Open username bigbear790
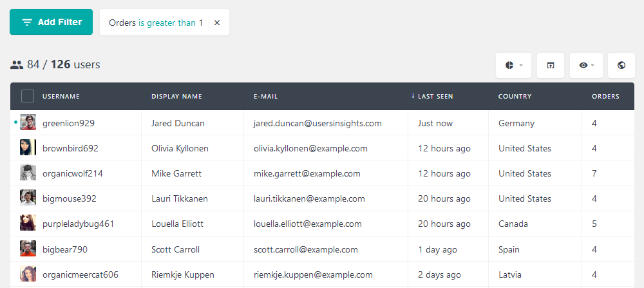The width and height of the screenshot is (644, 288). [x=65, y=249]
